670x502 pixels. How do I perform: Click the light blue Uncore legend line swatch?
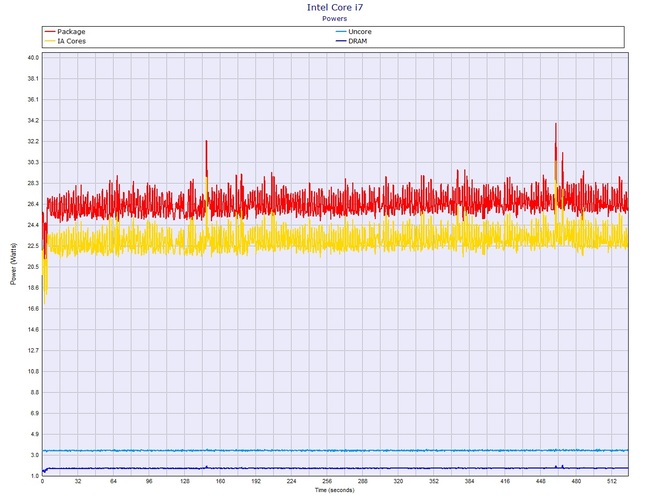[341, 32]
